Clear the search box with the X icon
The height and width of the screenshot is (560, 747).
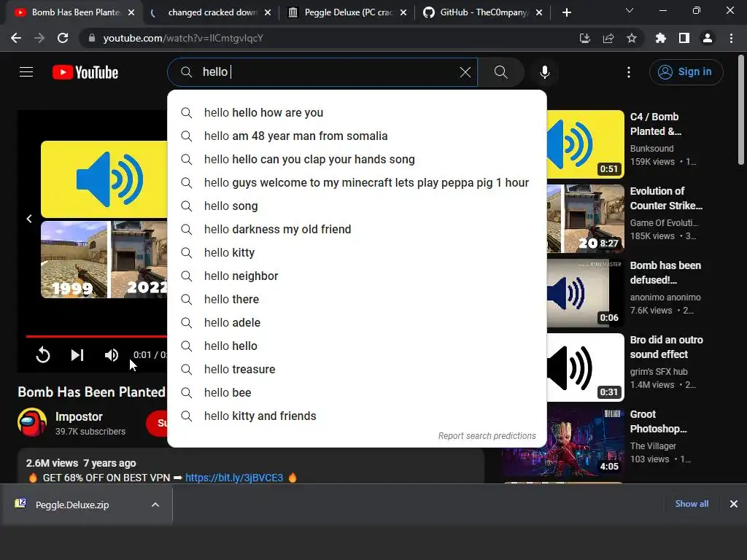(465, 72)
